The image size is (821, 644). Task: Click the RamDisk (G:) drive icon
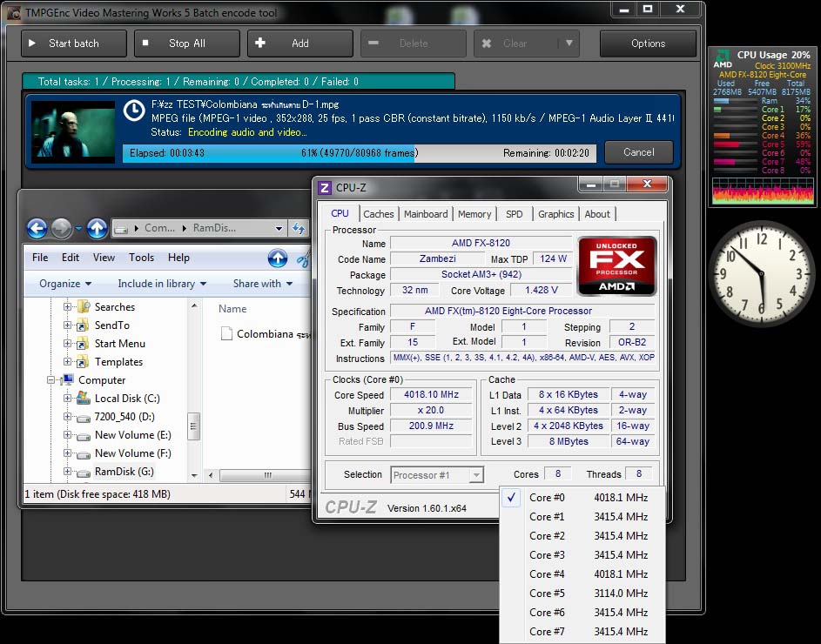point(83,472)
